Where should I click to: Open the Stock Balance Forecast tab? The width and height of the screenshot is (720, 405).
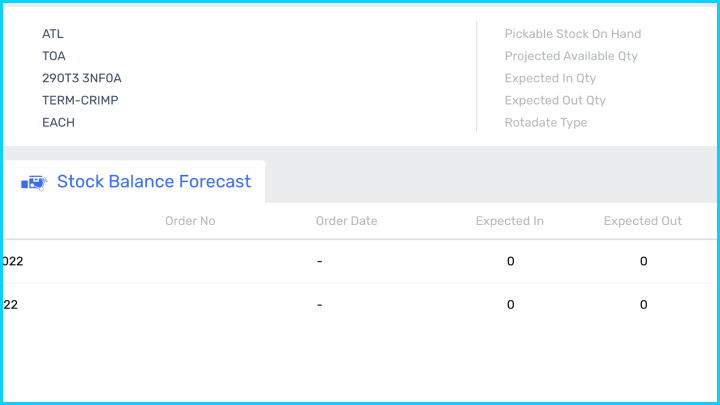coord(153,182)
